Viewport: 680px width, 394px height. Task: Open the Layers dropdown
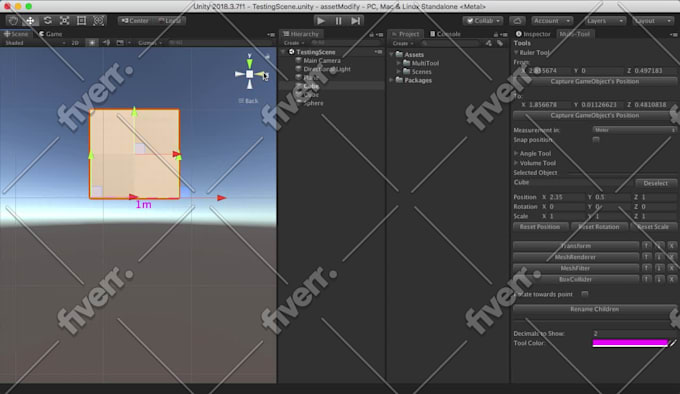tap(605, 20)
